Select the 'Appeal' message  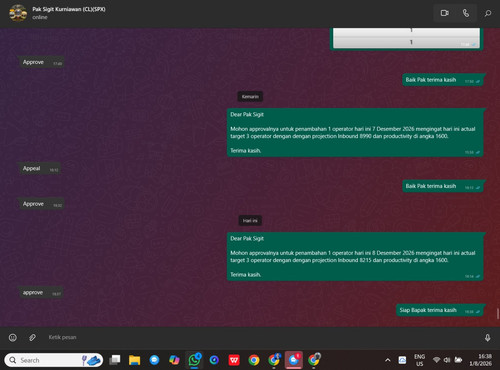[39, 169]
